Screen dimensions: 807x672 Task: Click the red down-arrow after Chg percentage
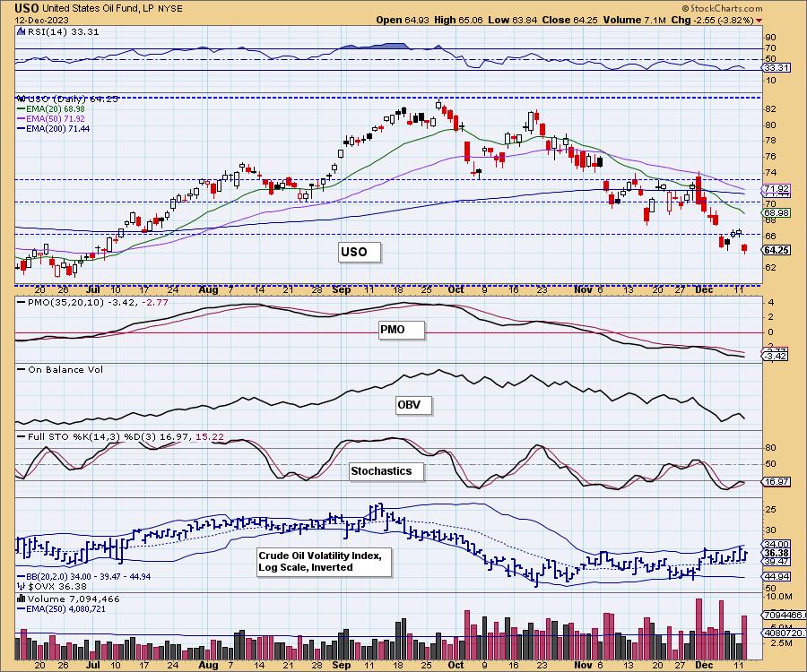759,21
